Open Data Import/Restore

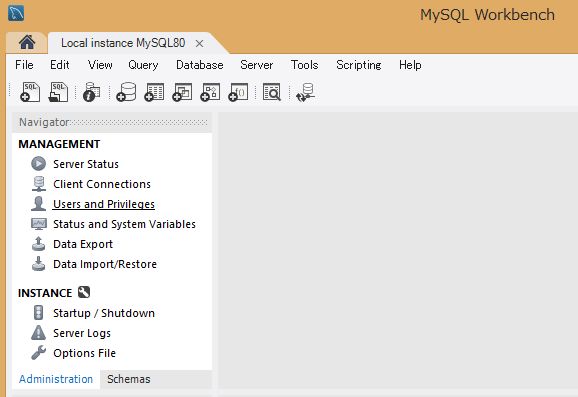tap(105, 264)
